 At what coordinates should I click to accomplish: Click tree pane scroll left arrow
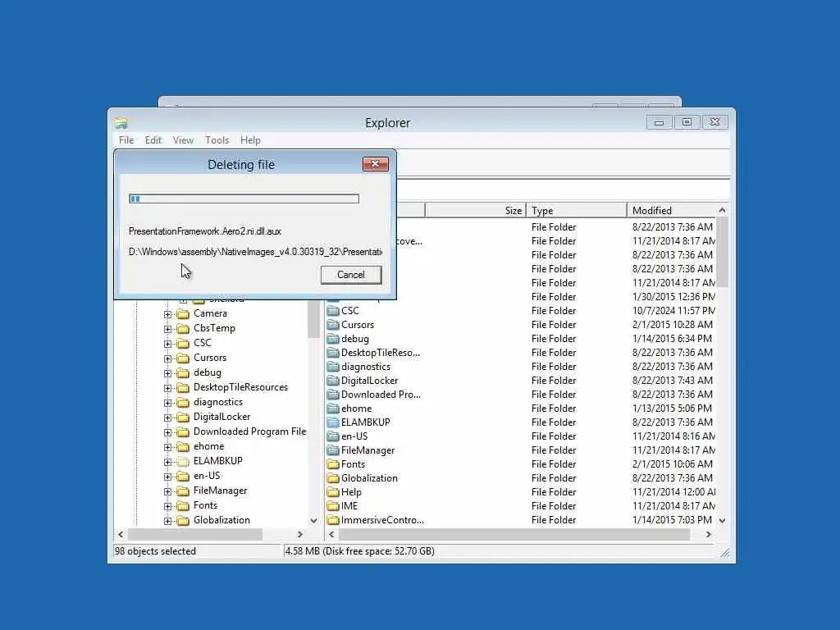tap(121, 535)
